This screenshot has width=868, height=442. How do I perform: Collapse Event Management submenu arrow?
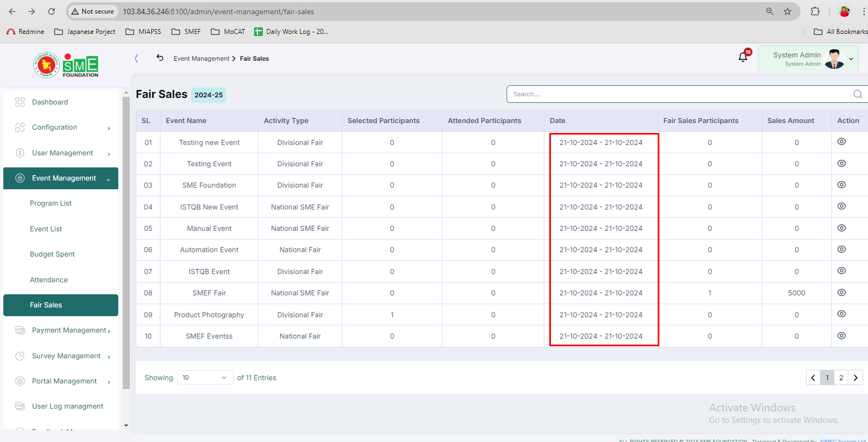(x=108, y=179)
